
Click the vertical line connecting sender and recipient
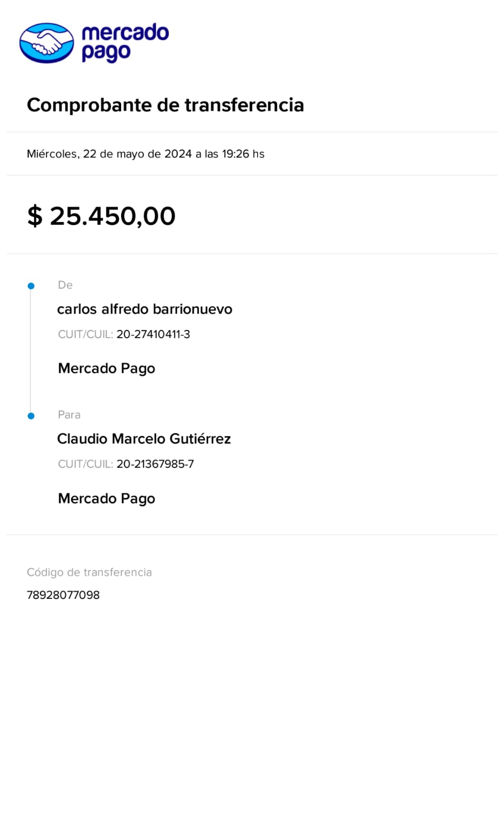point(30,351)
